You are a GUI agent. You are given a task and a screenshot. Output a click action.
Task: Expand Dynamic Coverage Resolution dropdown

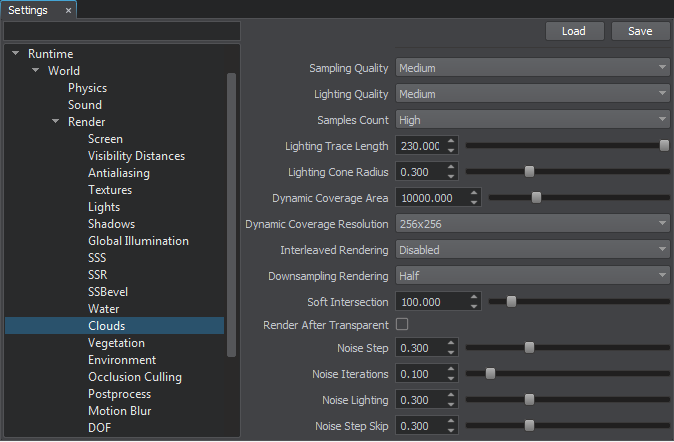point(532,224)
